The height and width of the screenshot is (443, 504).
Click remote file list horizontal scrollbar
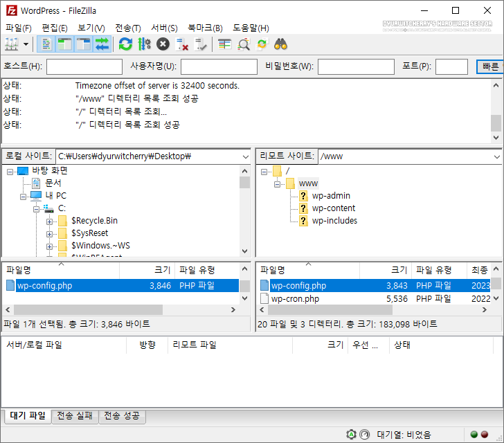[330, 310]
